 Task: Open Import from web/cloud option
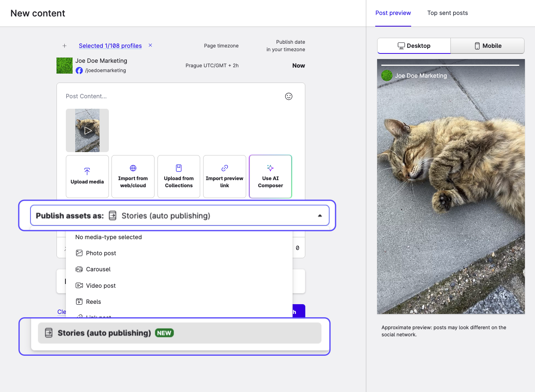133,176
